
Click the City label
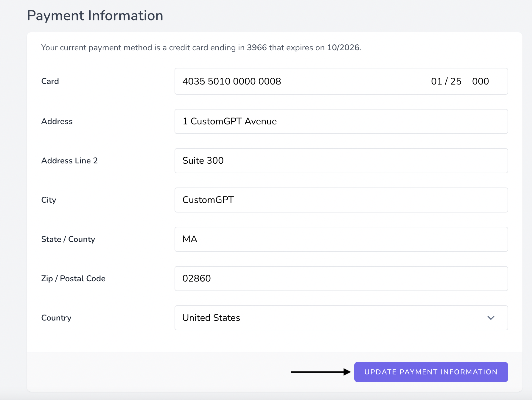(49, 200)
